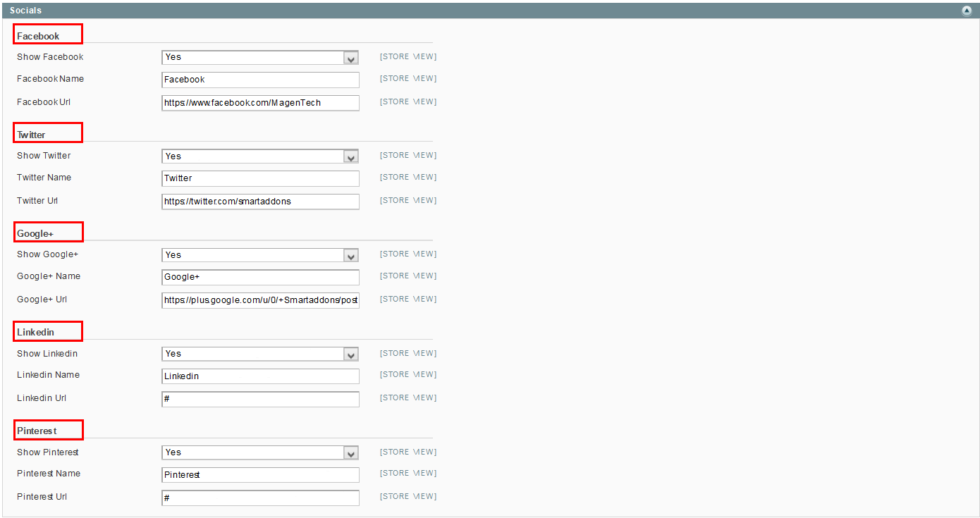Click the Twitter Name label
Screen dimensions: 980x518
[x=44, y=178]
